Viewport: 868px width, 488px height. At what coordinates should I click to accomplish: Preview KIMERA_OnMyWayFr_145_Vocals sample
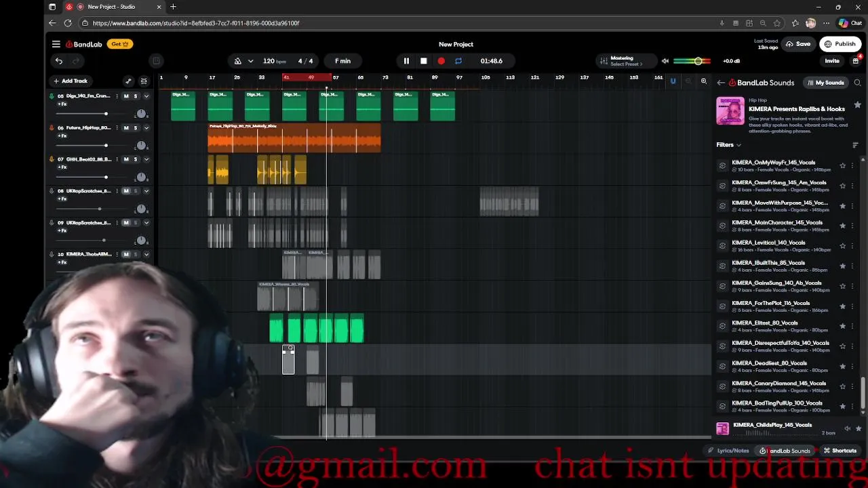[x=722, y=165]
